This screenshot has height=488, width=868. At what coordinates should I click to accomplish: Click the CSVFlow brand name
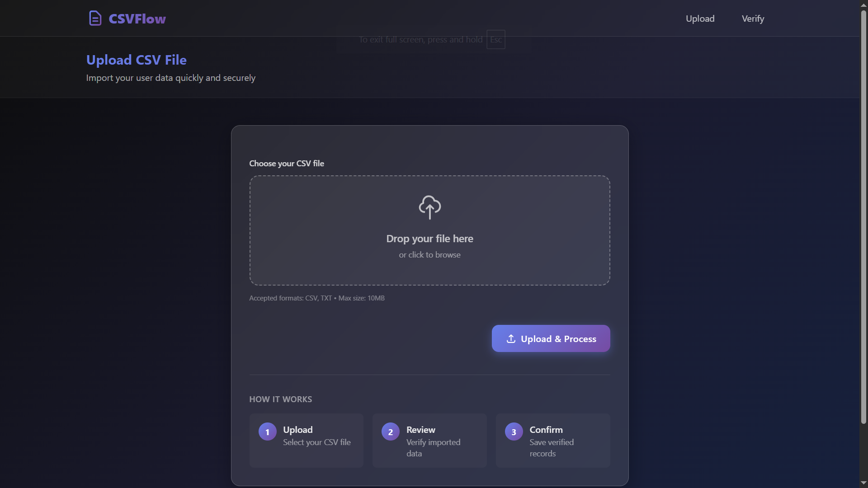coord(137,19)
